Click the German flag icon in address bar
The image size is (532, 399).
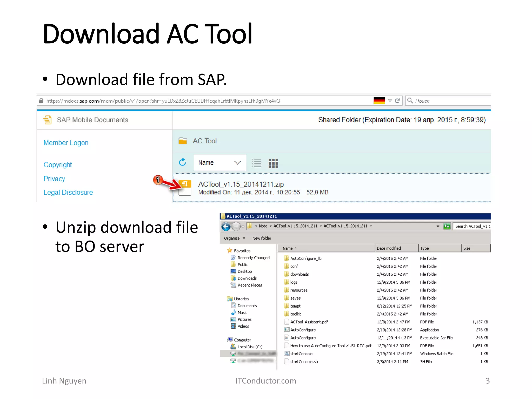(x=379, y=101)
